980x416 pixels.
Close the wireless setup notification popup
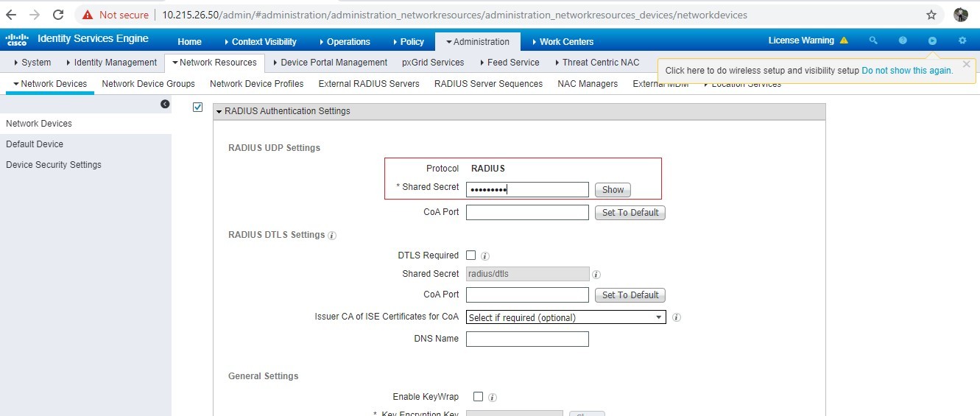click(967, 64)
